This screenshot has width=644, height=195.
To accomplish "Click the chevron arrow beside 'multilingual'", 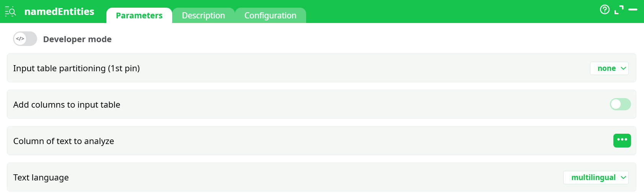I will 623,177.
